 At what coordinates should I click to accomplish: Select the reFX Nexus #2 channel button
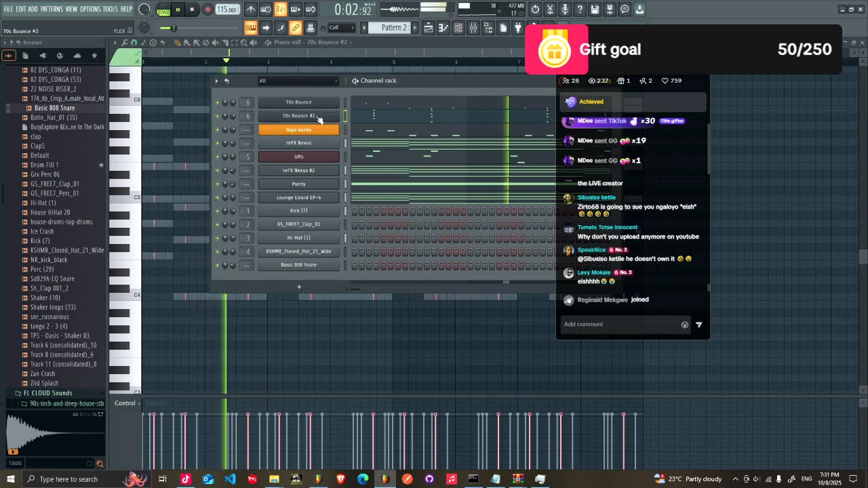298,170
